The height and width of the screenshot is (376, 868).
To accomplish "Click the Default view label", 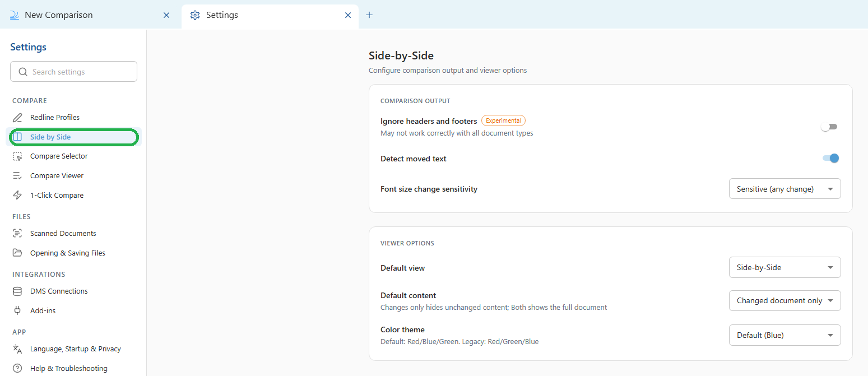I will [402, 268].
